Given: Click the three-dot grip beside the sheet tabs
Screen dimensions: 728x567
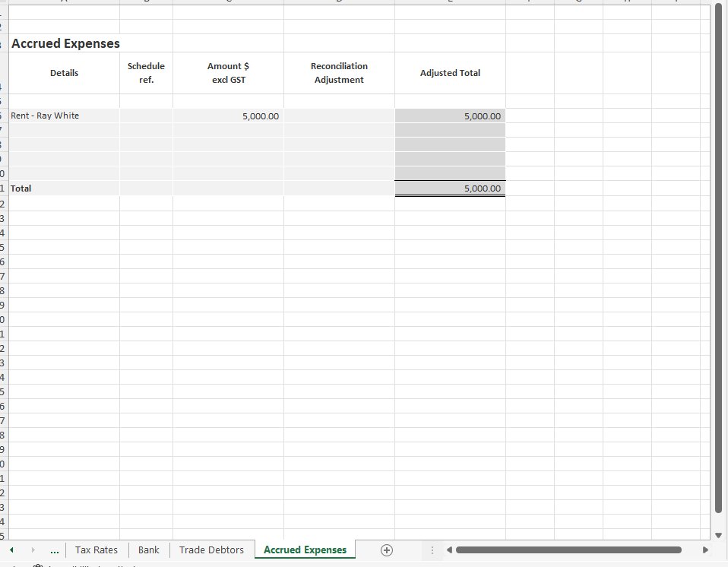Looking at the screenshot, I should coord(432,550).
